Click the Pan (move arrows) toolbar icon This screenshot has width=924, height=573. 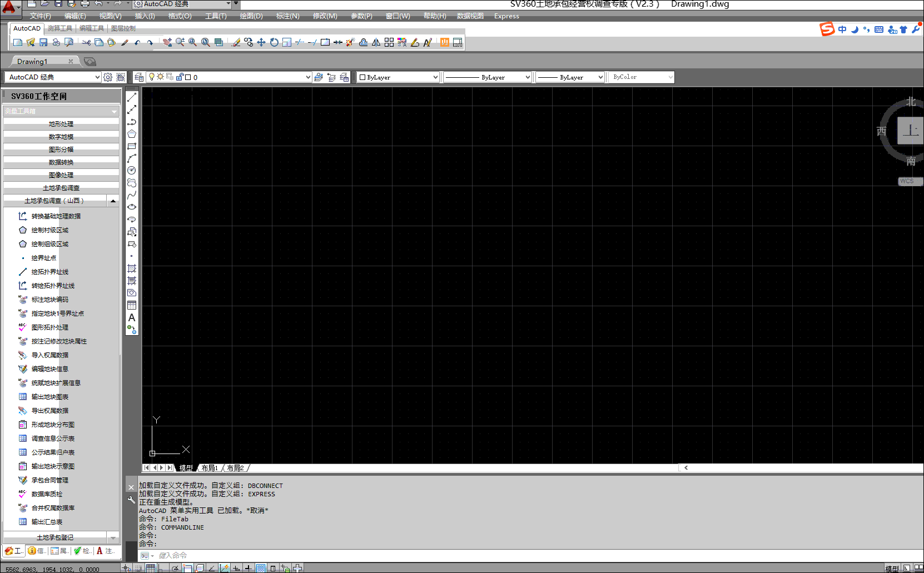click(261, 42)
